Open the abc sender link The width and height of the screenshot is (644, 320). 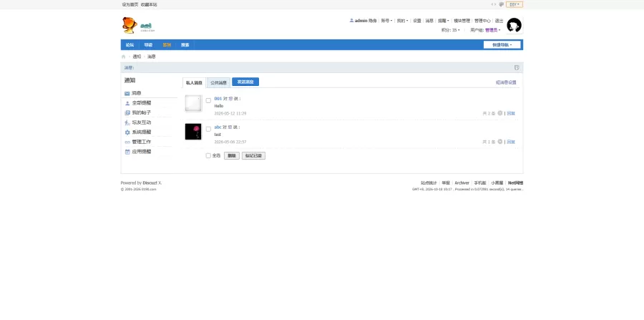coord(218,127)
